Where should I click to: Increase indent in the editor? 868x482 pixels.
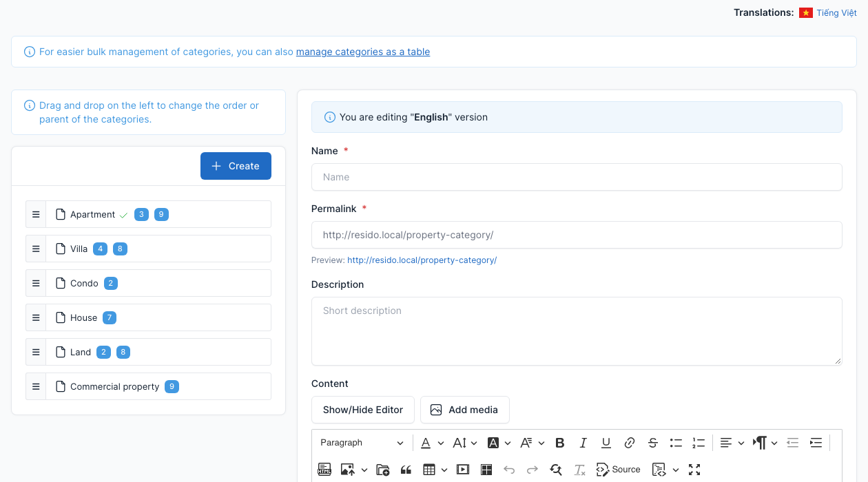[816, 443]
